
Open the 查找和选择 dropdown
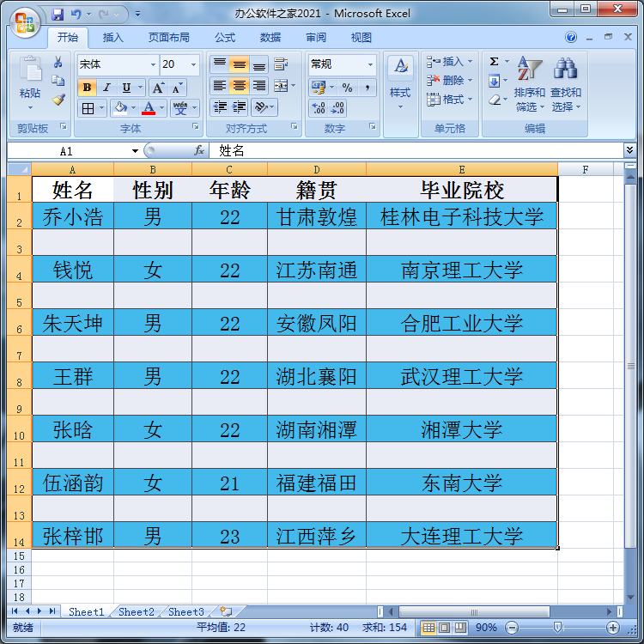pos(566,84)
